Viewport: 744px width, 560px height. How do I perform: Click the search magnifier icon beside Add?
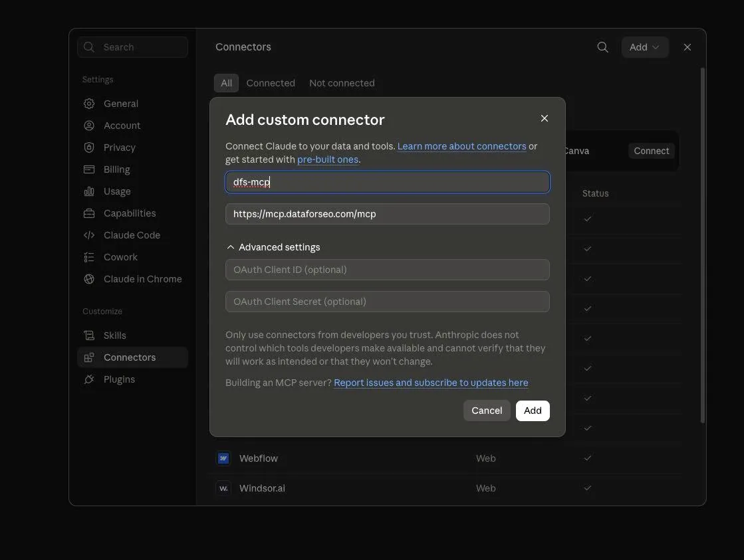(x=602, y=47)
